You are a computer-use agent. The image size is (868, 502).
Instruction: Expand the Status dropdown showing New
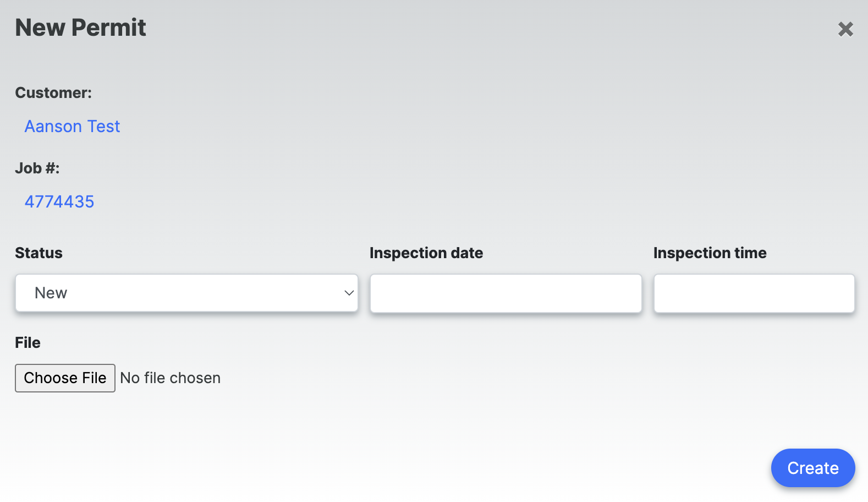(186, 293)
